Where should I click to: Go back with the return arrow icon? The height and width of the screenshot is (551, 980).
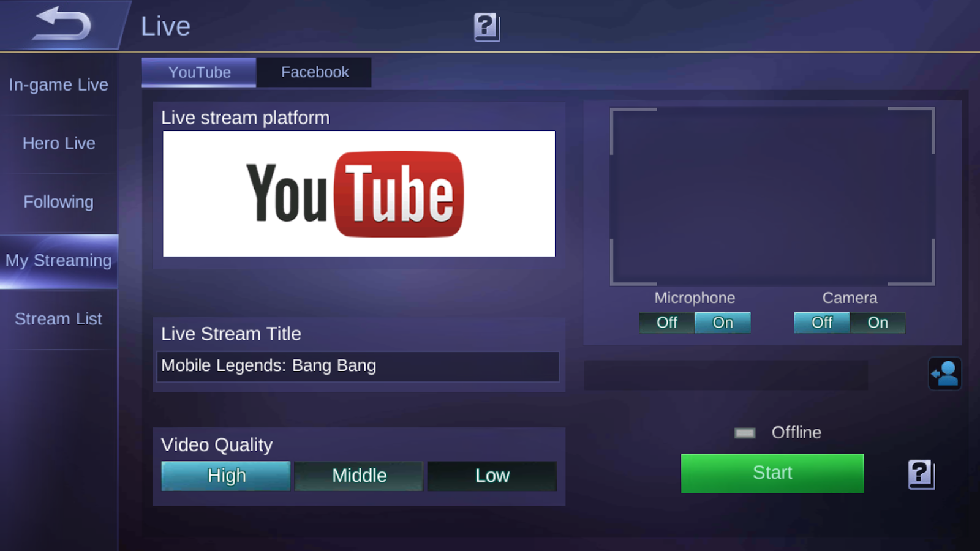(61, 24)
